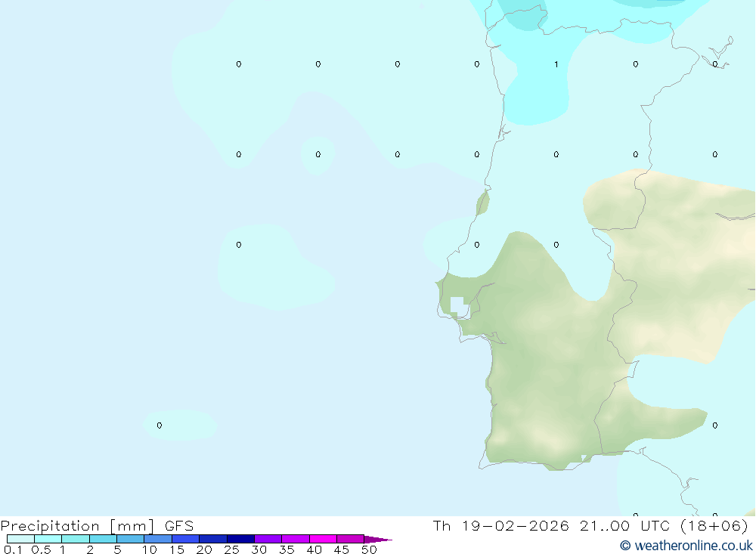Select legend scale label "5"
Viewport: 756px width, 554px height.
[117, 549]
